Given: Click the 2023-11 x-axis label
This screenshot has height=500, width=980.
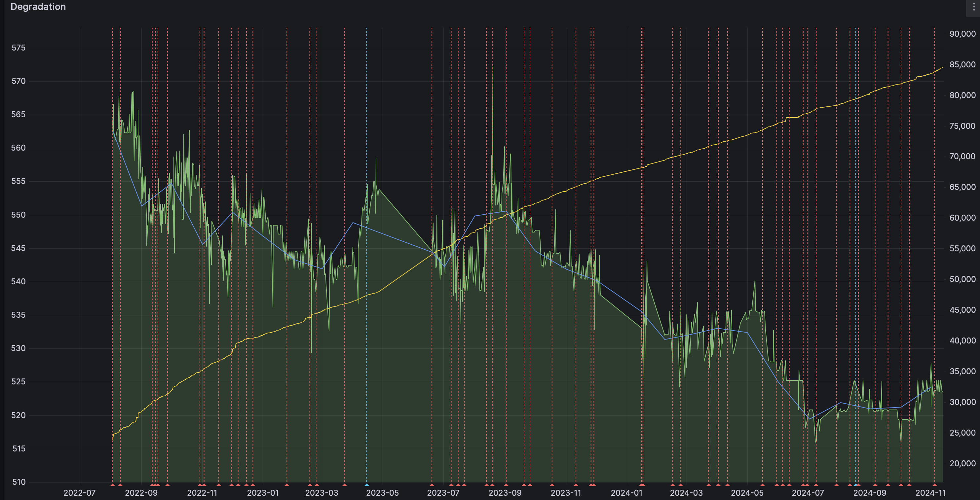Looking at the screenshot, I should coord(566,493).
